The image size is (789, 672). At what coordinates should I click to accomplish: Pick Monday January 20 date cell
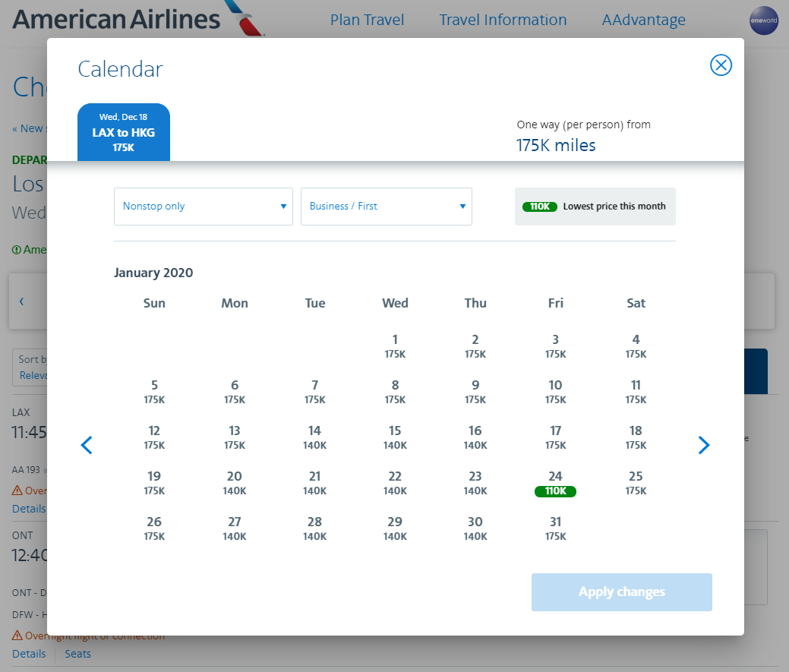235,483
